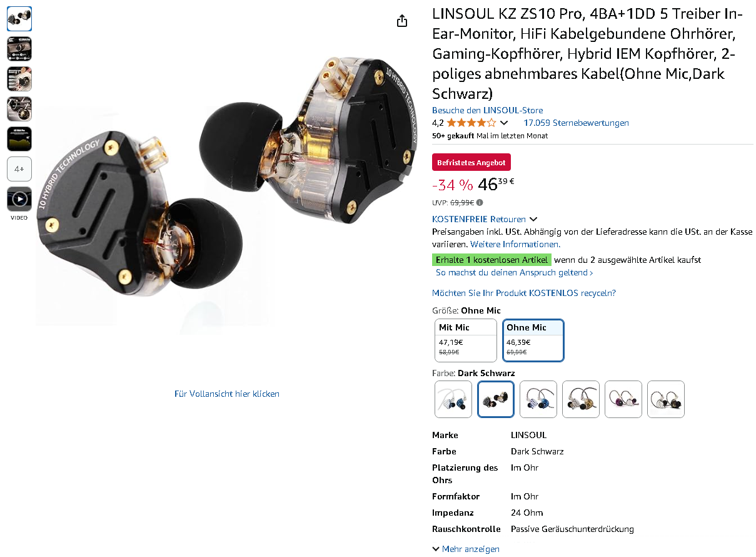The height and width of the screenshot is (557, 756).
Task: Expand 'KOSTENFREIE Retouren' dropdown
Action: tap(485, 219)
